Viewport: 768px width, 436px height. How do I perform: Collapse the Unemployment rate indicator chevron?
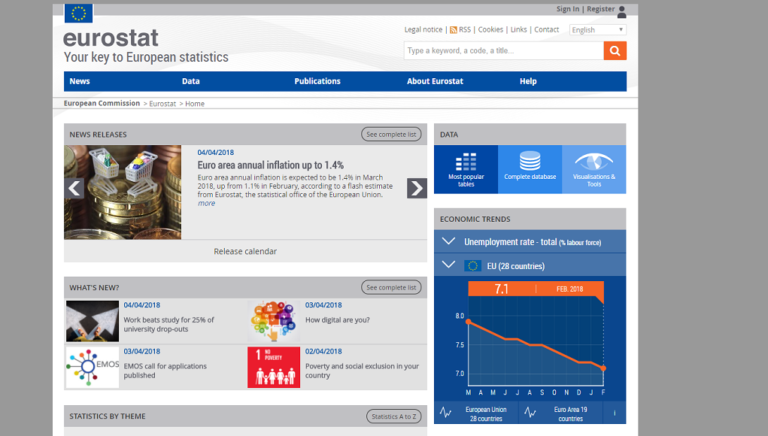point(449,241)
